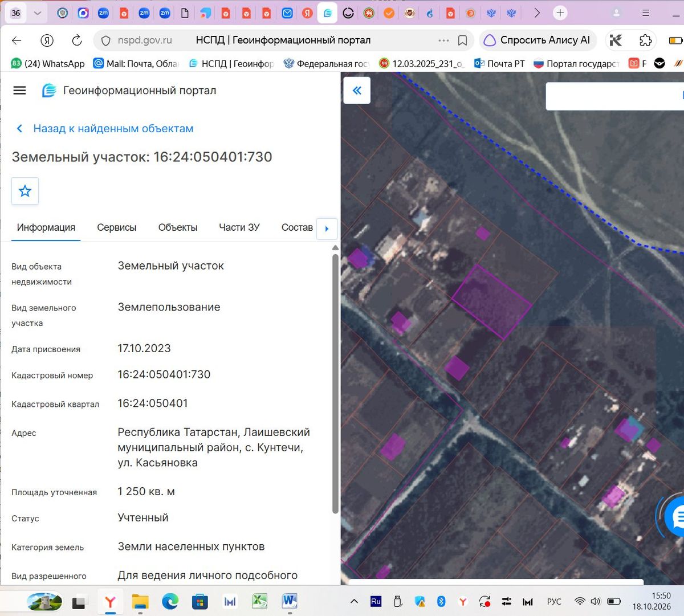
Task: Open WhatsApp bookmark
Action: [x=48, y=64]
